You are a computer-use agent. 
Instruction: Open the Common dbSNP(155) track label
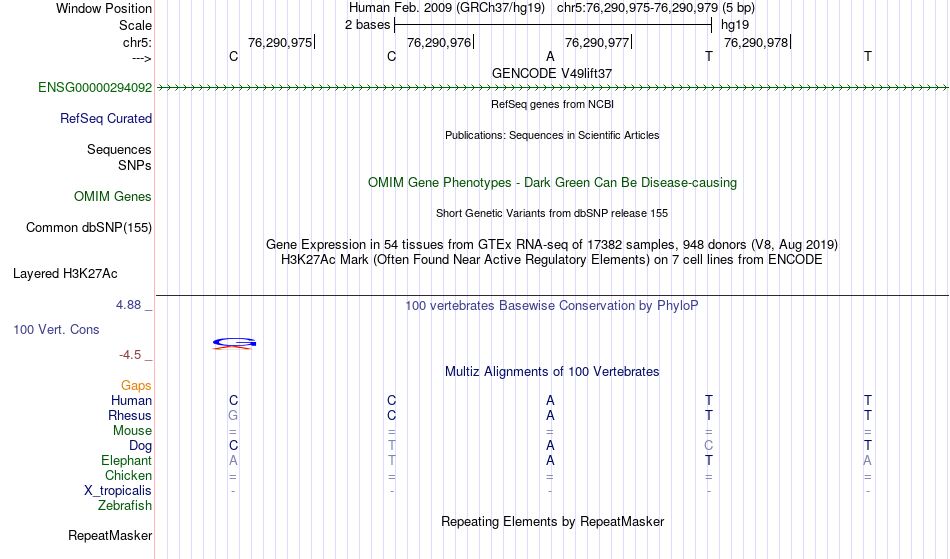(x=89, y=228)
